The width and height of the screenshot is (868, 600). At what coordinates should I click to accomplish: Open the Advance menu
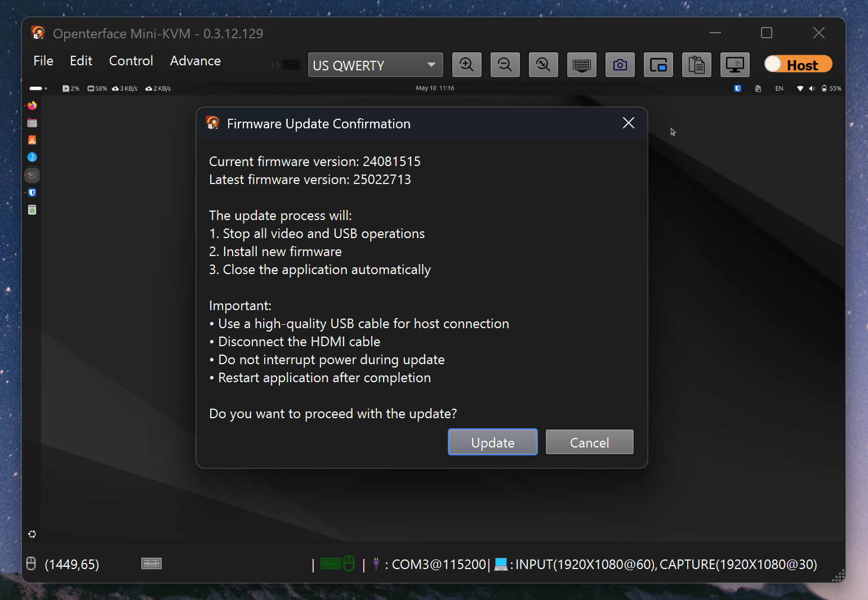click(x=195, y=61)
